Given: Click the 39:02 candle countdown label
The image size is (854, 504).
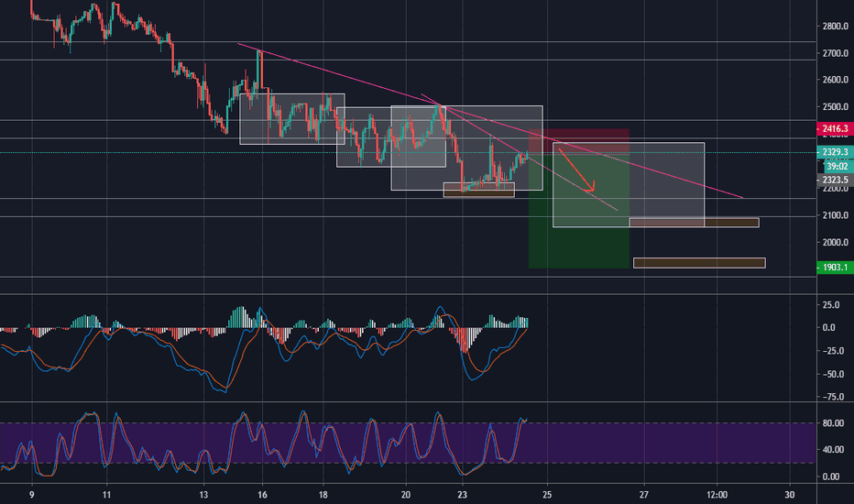Looking at the screenshot, I should coord(838,166).
